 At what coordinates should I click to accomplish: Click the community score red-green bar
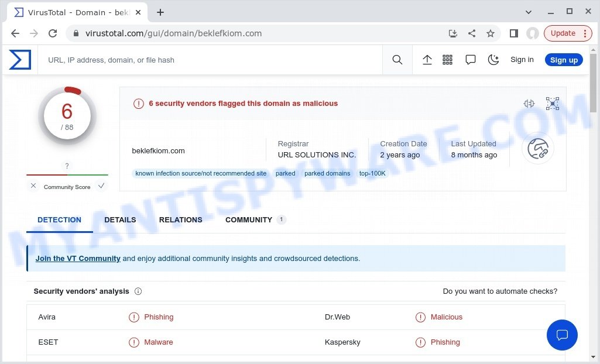coord(67,175)
